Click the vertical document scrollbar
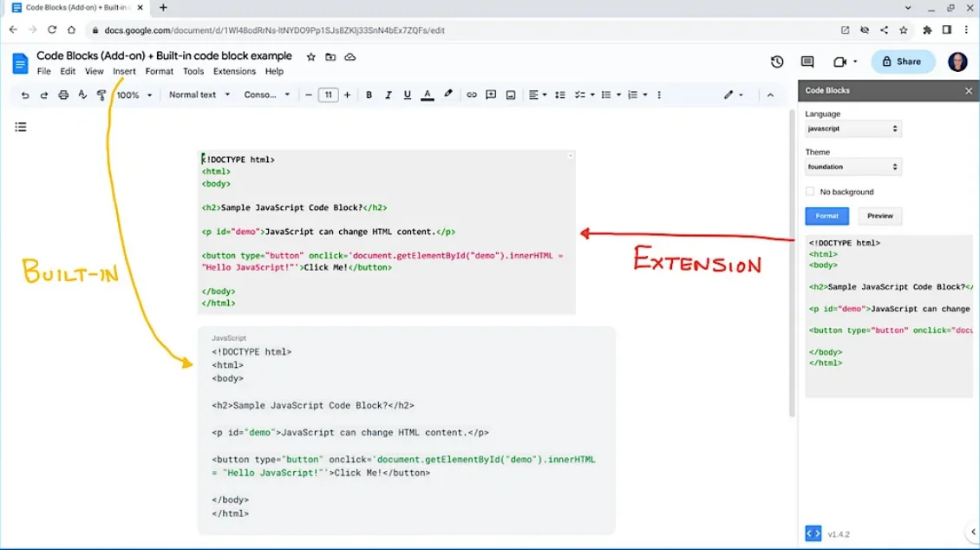Viewport: 980px width, 550px height. tap(792, 263)
